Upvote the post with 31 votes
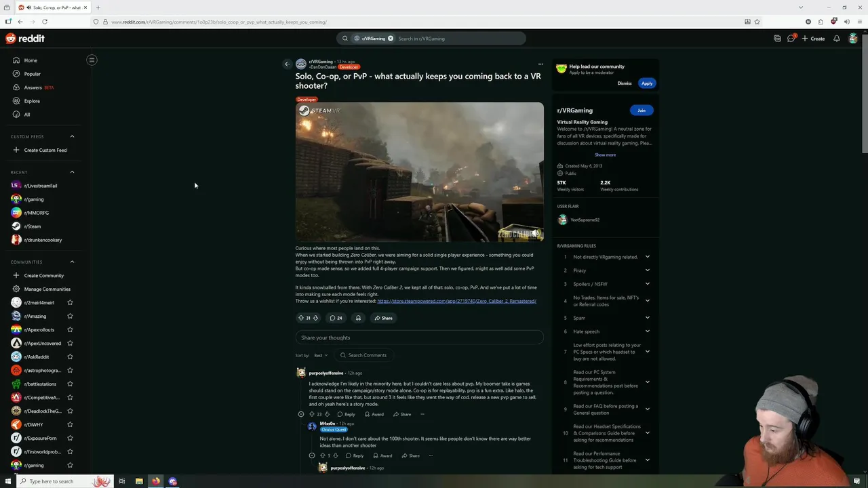Screen dimensions: 868x488 [x=301, y=318]
